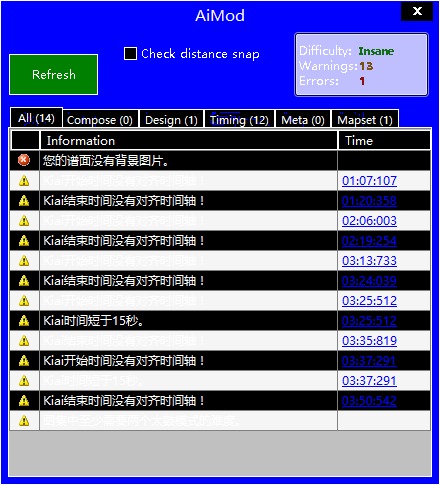The width and height of the screenshot is (440, 485).
Task: Click the Errors count '1'
Action: (362, 81)
